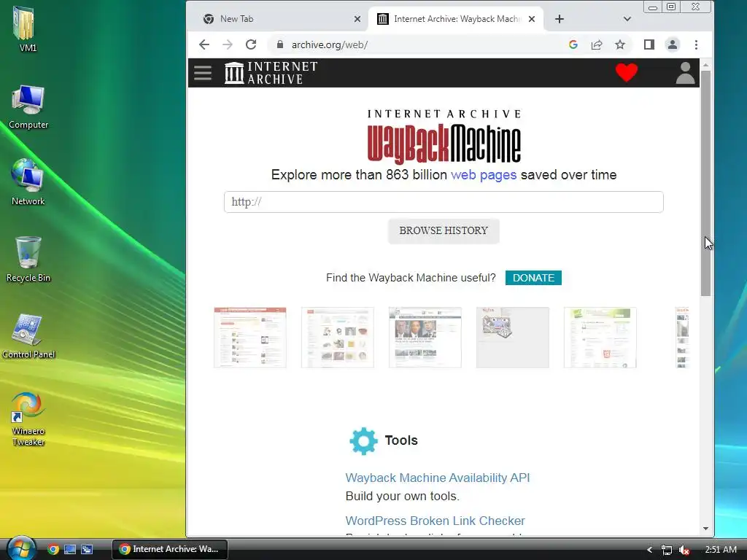
Task: Launch Chrome from quick launch
Action: pos(53,549)
